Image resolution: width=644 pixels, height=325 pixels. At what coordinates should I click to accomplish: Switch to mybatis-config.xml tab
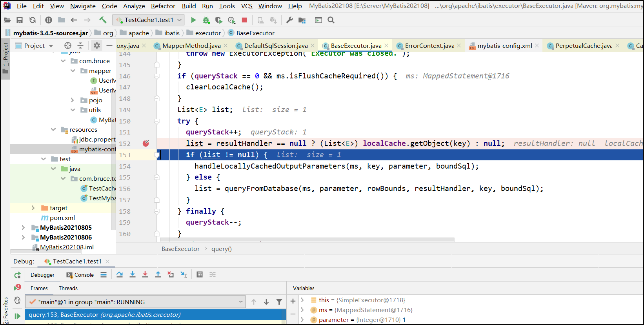pyautogui.click(x=505, y=45)
